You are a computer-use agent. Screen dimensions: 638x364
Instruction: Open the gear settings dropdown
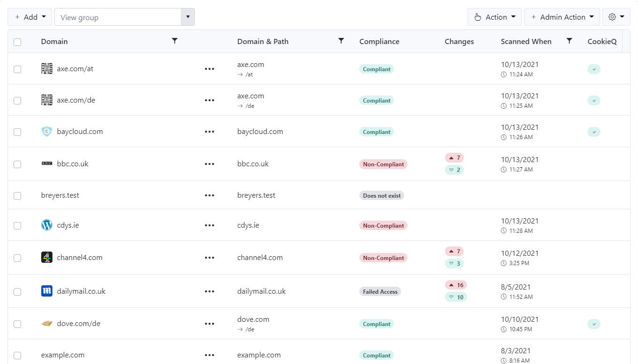coord(616,17)
